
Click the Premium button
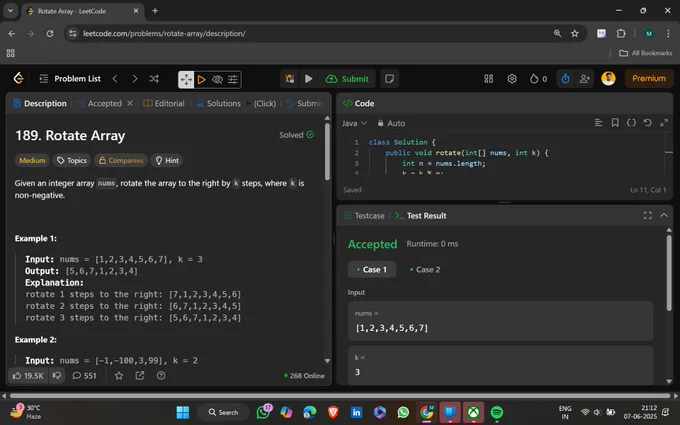coord(649,78)
